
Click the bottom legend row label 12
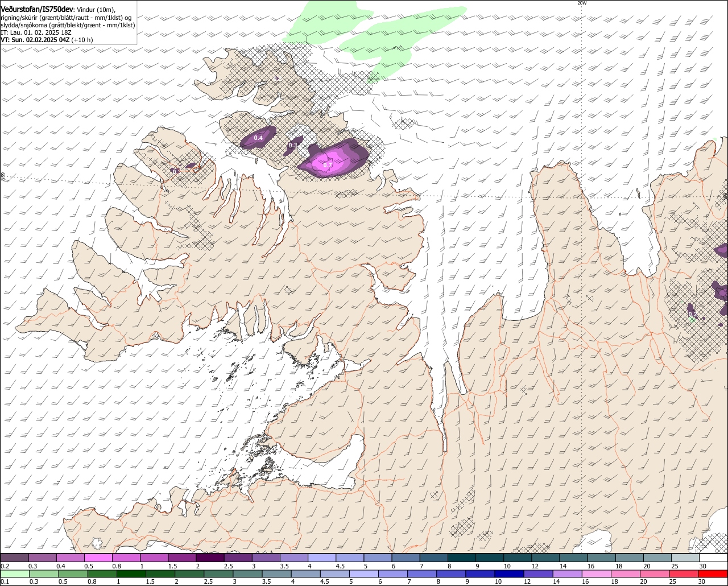[527, 581]
